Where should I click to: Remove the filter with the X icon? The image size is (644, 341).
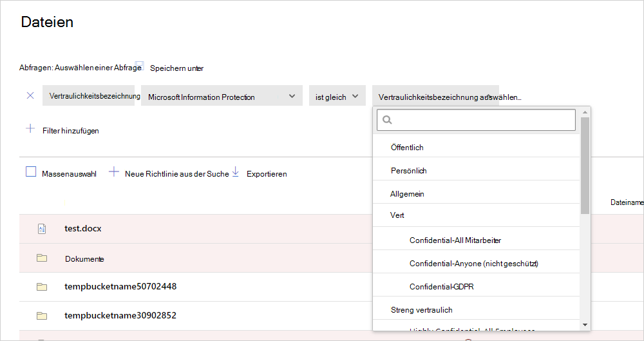(x=30, y=95)
